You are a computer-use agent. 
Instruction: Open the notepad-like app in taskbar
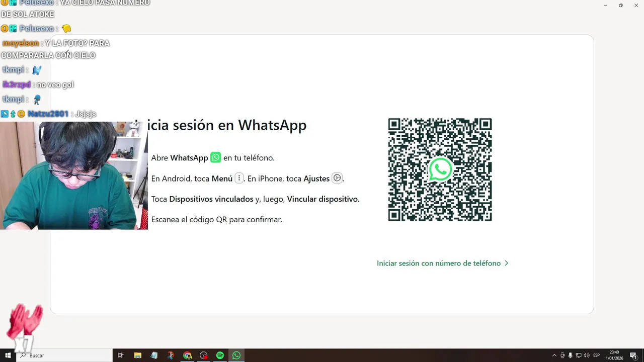[154, 355]
